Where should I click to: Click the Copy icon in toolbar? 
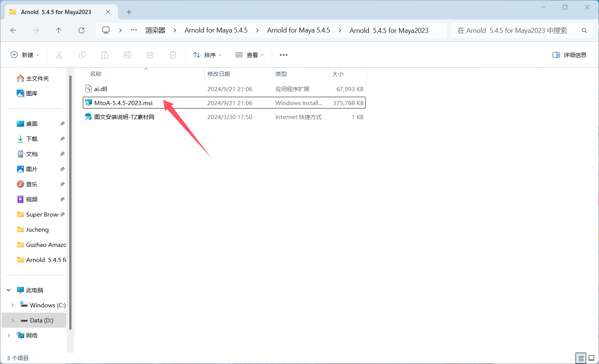82,55
